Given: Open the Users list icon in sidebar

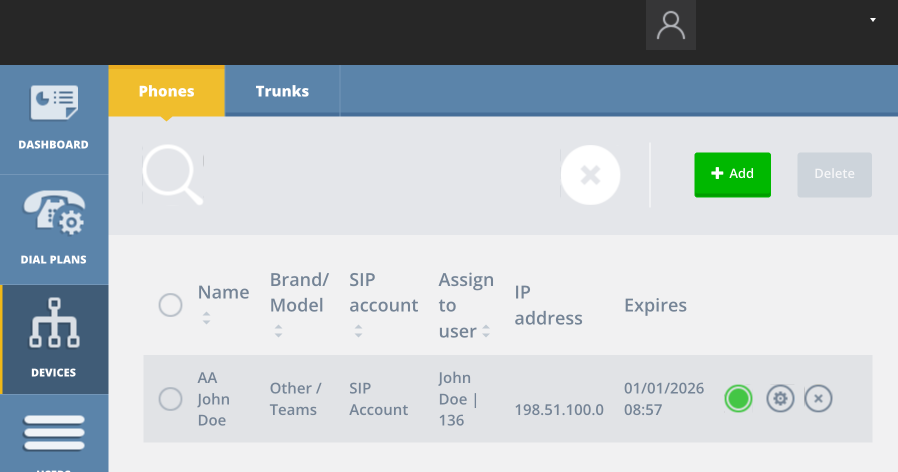Looking at the screenshot, I should (54, 432).
